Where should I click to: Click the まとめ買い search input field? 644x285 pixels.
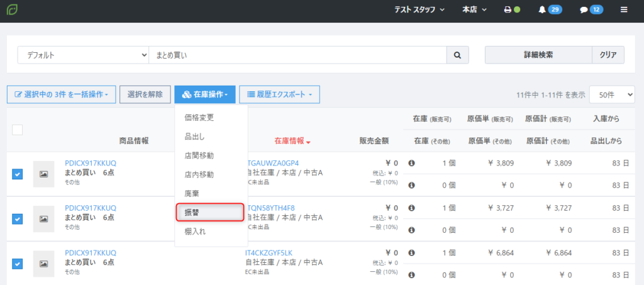297,55
